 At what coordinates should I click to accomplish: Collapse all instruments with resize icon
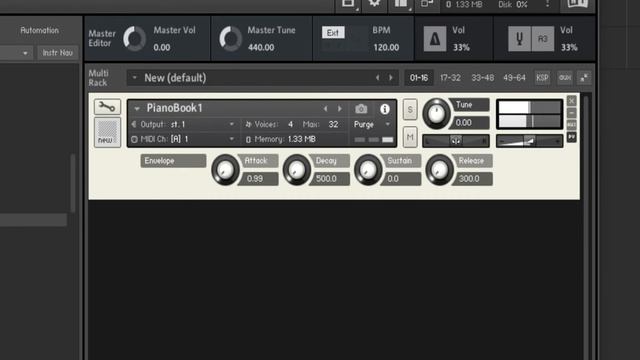click(x=584, y=78)
